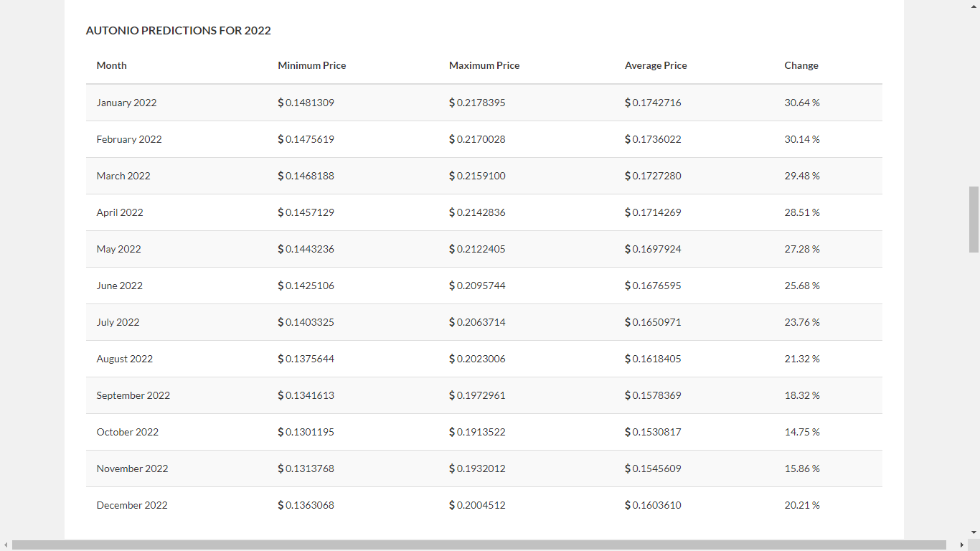This screenshot has height=551, width=980.
Task: Click the Minimum Price column header
Action: click(x=311, y=65)
